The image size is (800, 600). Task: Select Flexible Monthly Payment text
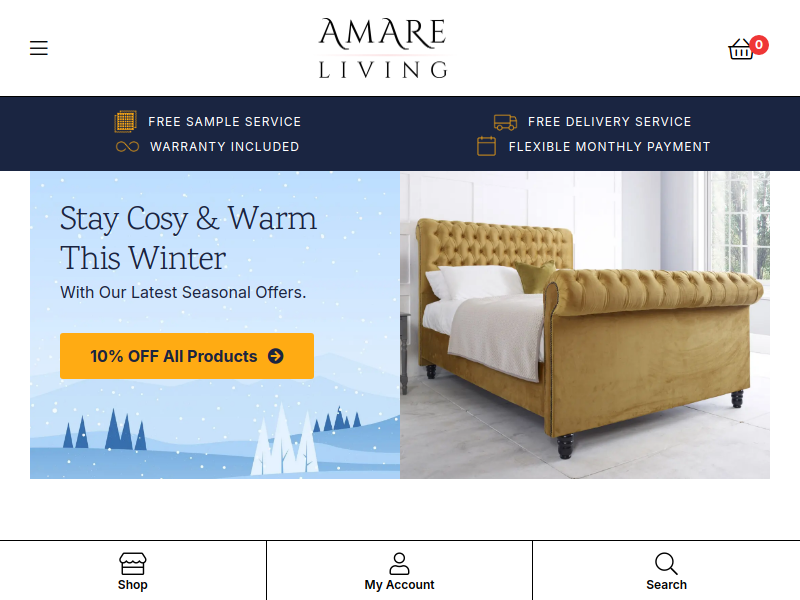(609, 147)
